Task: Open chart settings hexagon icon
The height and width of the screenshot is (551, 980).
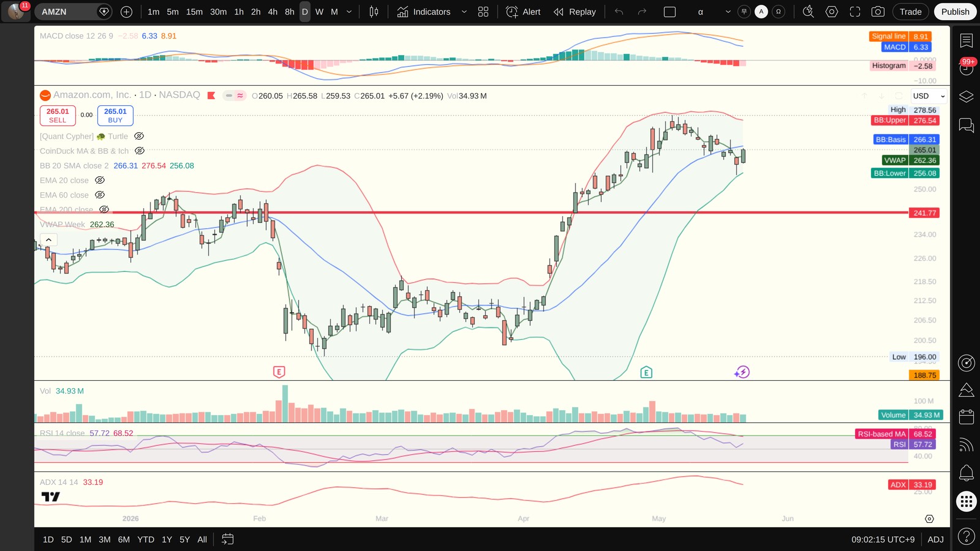Action: tap(832, 12)
